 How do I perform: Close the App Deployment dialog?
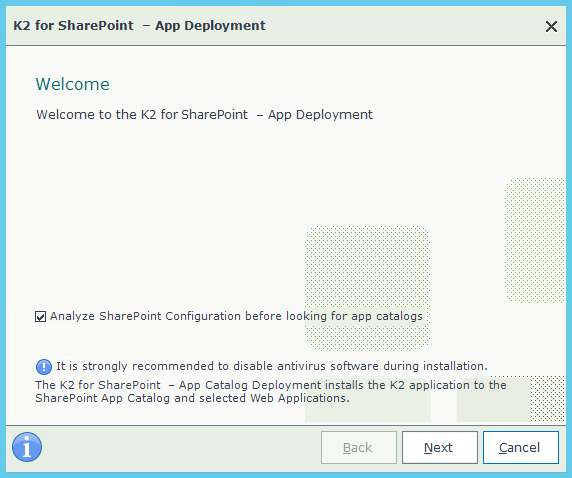click(551, 26)
